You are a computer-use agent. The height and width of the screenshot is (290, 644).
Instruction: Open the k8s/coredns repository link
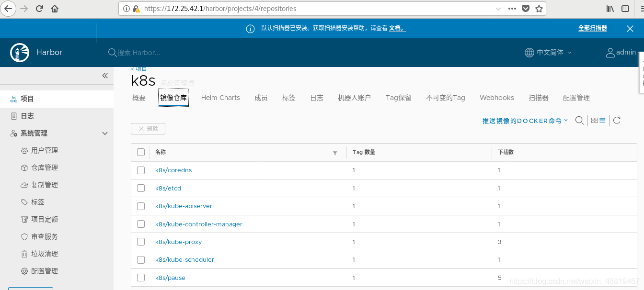tap(173, 170)
